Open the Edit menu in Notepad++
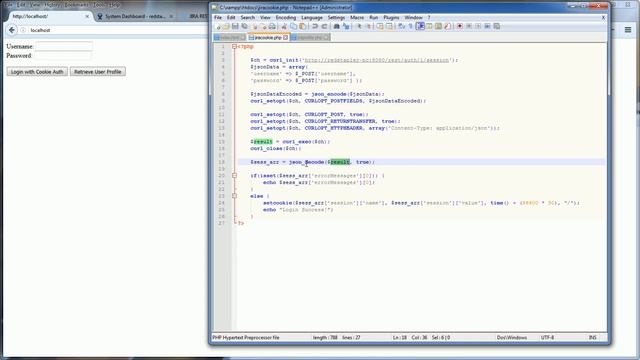The image size is (640, 360). 231,18
